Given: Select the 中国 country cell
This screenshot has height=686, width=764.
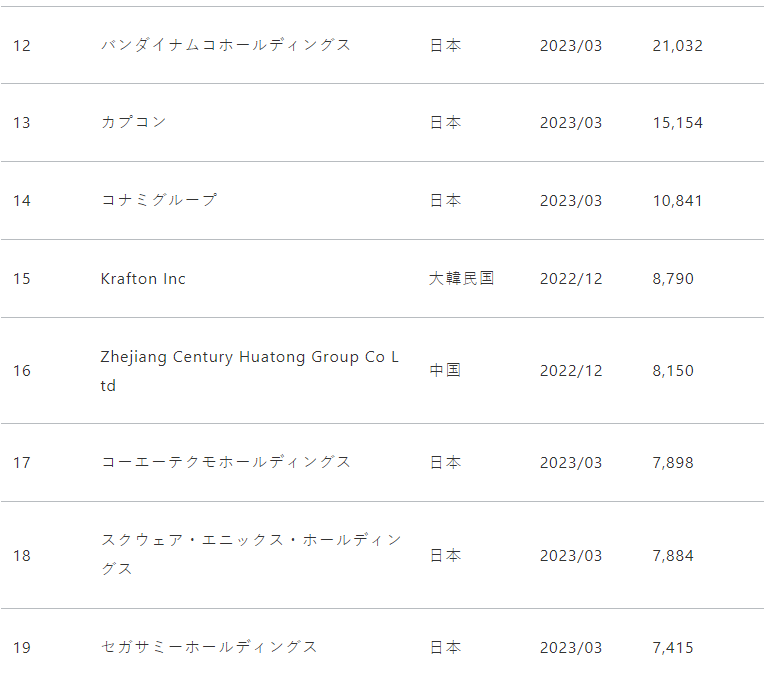Looking at the screenshot, I should tap(446, 370).
